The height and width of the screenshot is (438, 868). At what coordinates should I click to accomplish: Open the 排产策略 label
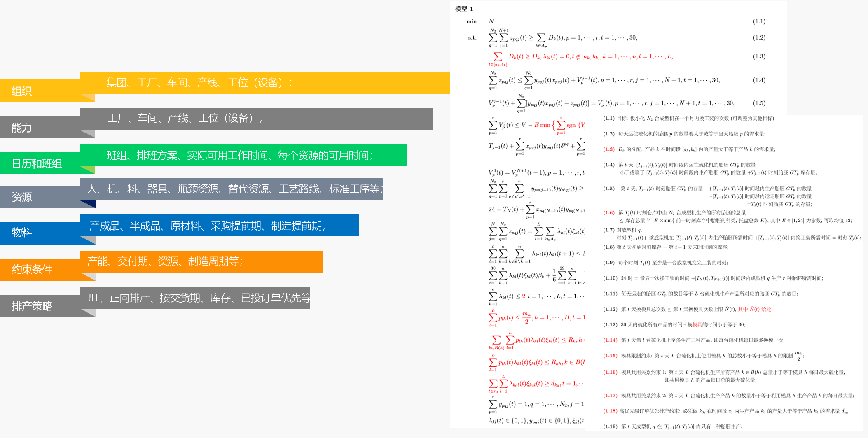tap(32, 306)
